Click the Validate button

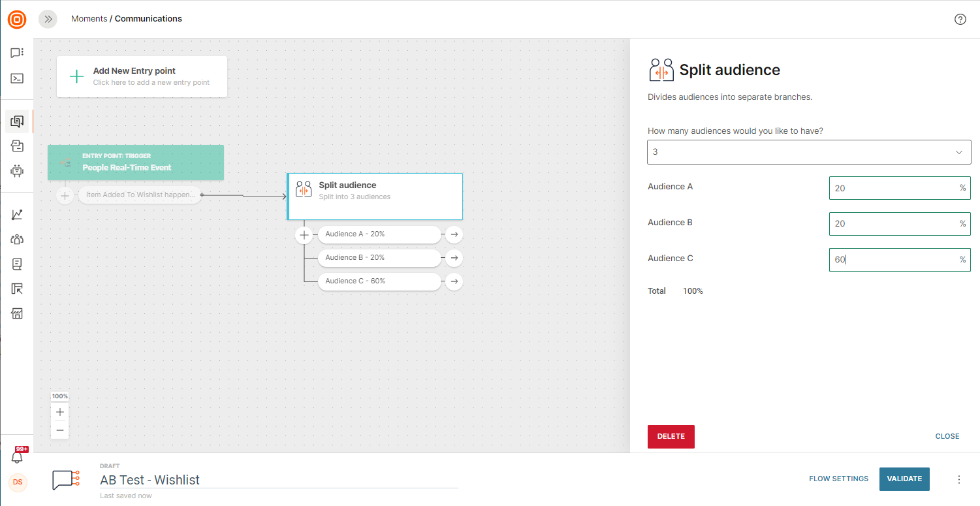pos(904,479)
